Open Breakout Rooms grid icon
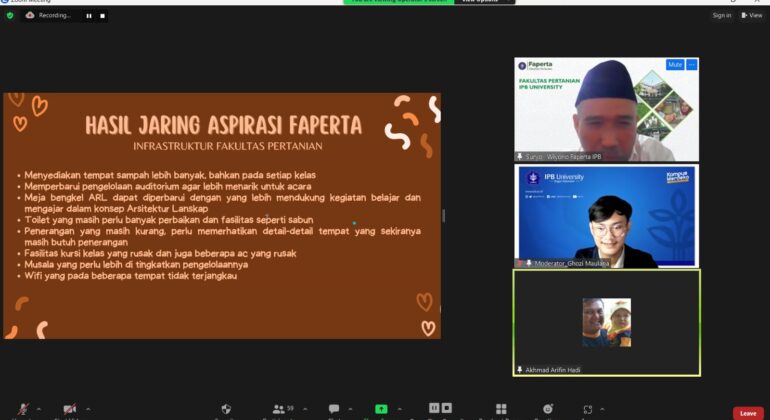This screenshot has width=770, height=420. click(501, 409)
